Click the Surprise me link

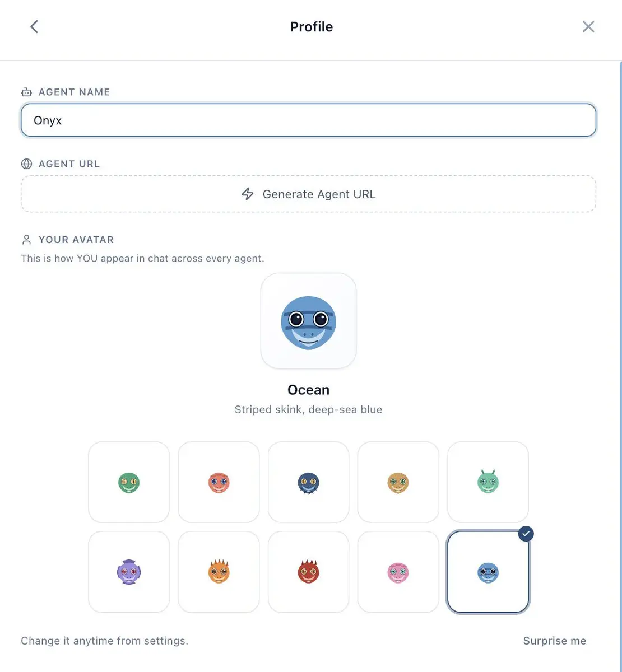555,641
